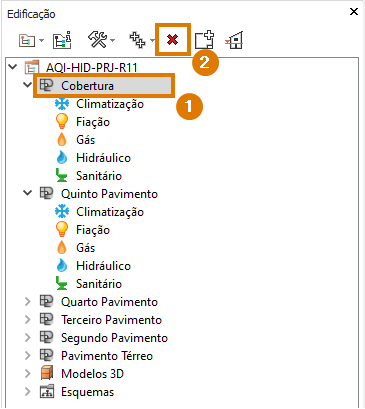
Task: Close the Edificação panel
Action: tap(354, 12)
